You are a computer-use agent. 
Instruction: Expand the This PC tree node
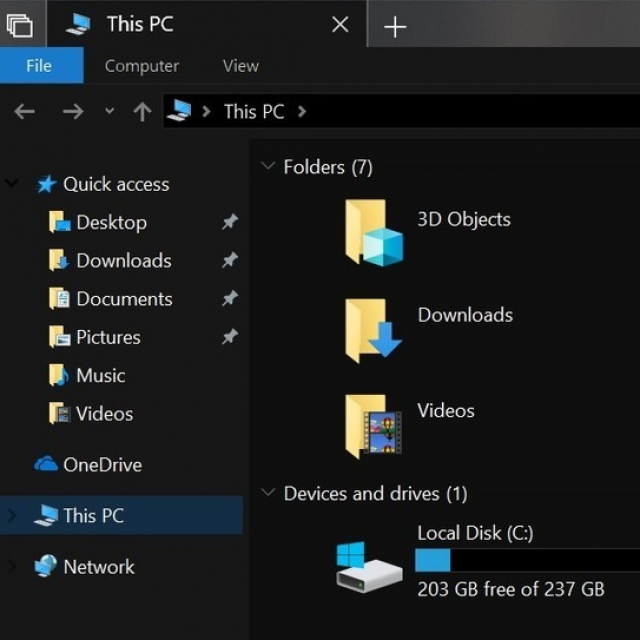point(12,516)
